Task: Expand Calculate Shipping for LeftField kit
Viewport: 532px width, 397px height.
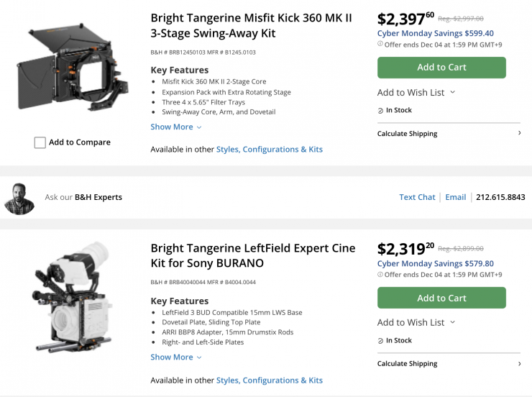Action: pos(449,364)
